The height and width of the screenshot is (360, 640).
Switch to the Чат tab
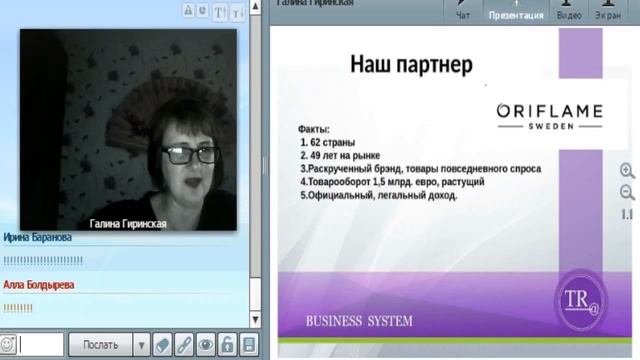pos(463,11)
